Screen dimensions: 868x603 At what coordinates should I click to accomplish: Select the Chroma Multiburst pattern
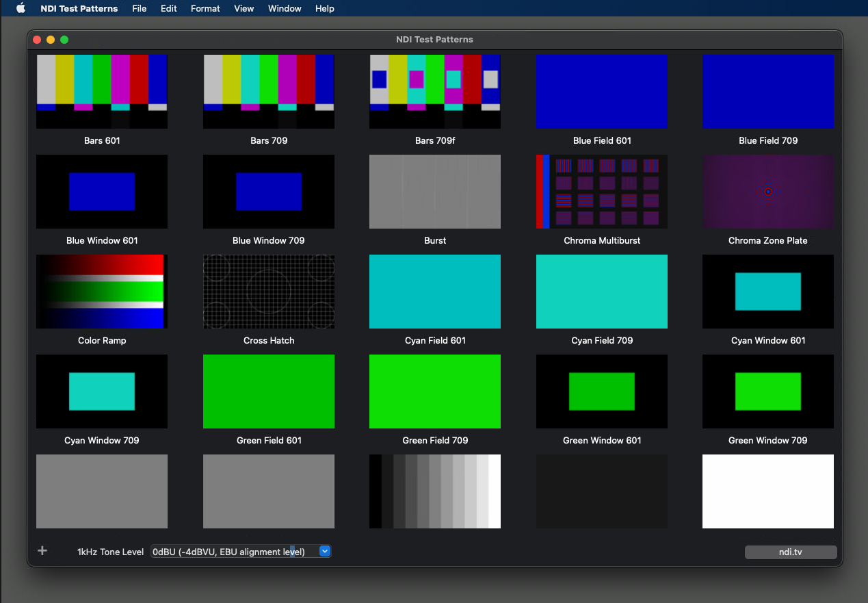(x=601, y=192)
